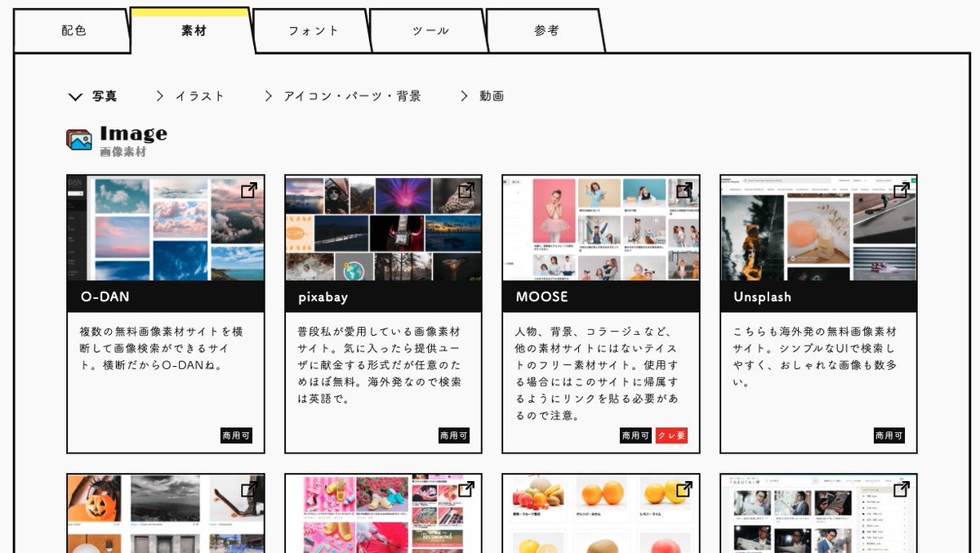Select the 素材 tab
Viewport: 980px width, 553px height.
(194, 31)
